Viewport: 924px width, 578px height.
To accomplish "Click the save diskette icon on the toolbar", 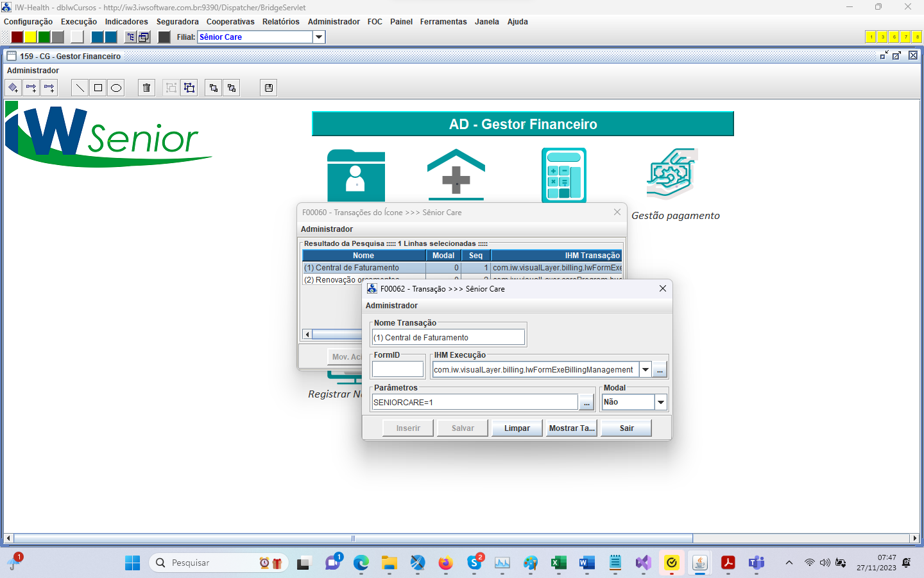I will pyautogui.click(x=268, y=87).
